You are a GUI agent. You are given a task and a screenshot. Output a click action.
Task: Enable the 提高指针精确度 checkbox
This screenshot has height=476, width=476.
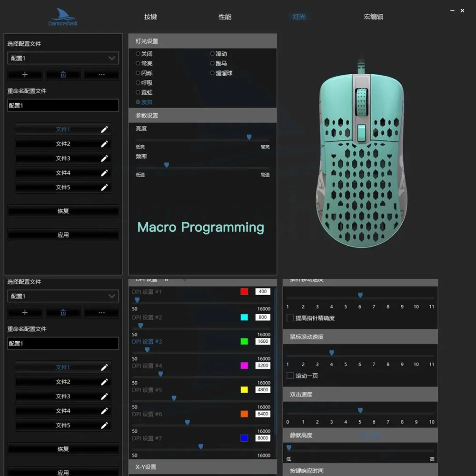point(290,318)
